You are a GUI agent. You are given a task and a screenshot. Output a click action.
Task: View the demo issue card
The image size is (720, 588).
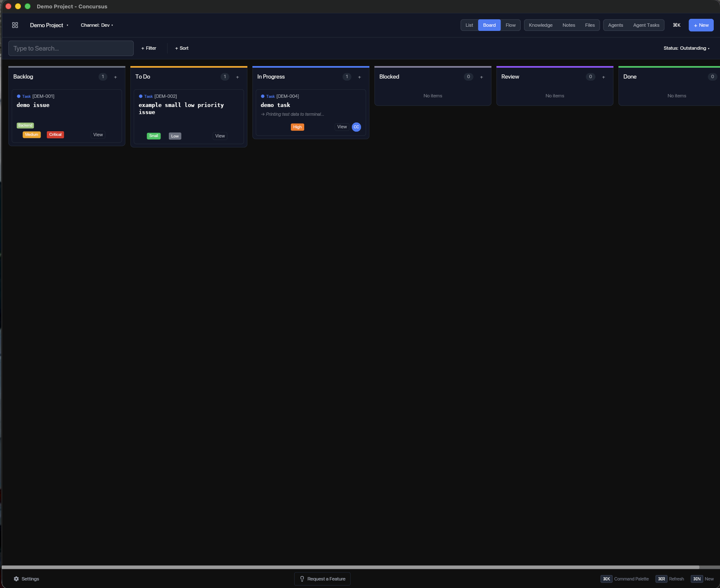(97, 135)
